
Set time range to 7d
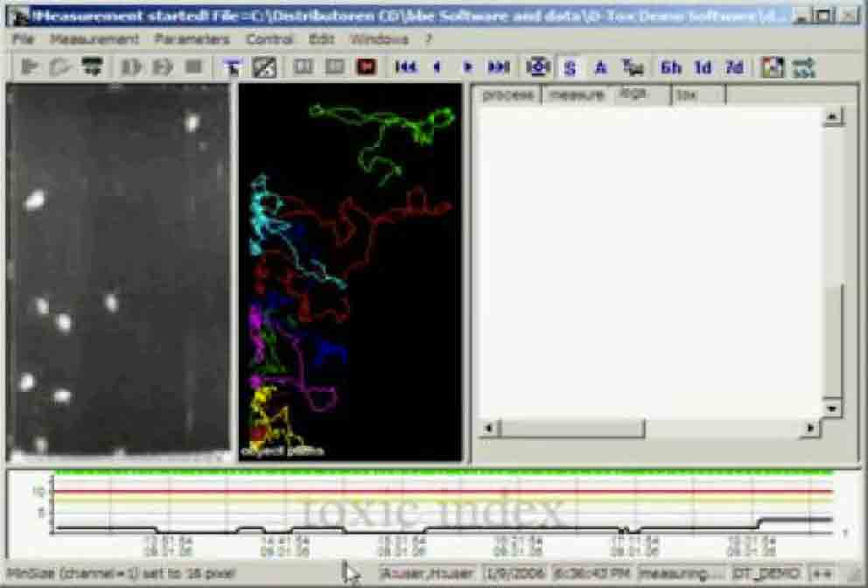(x=734, y=68)
